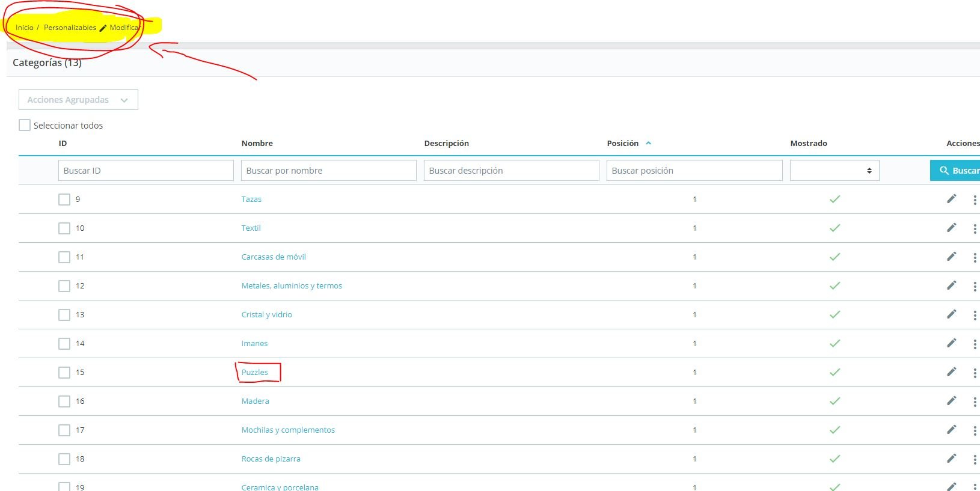Screen dimensions: 980x491
Task: Click the pencil icon for Textil row
Action: [951, 228]
